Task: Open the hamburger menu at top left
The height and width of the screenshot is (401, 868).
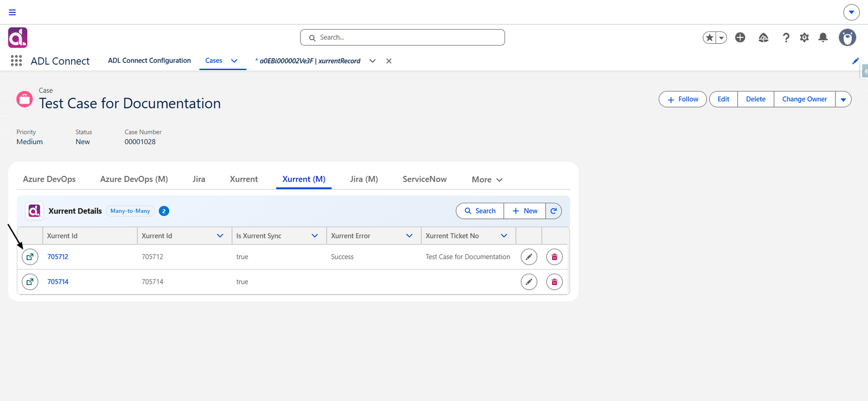Action: coord(12,12)
